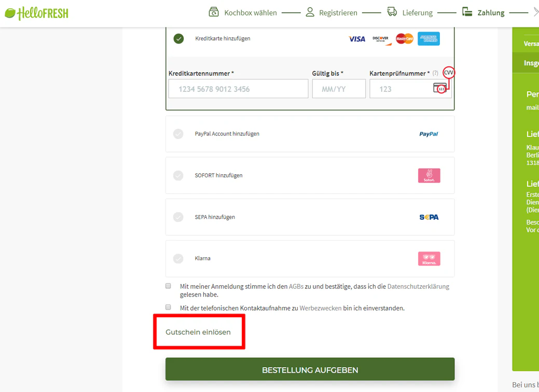This screenshot has height=392, width=539.
Task: Select the Kreditkarte hinzufügen payment option
Action: [178, 38]
